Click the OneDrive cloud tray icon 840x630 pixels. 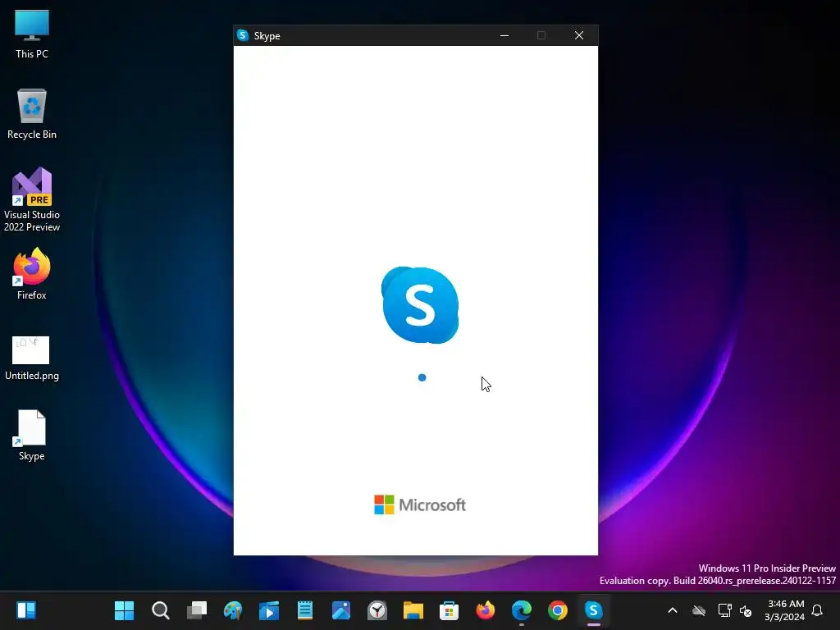(x=699, y=610)
